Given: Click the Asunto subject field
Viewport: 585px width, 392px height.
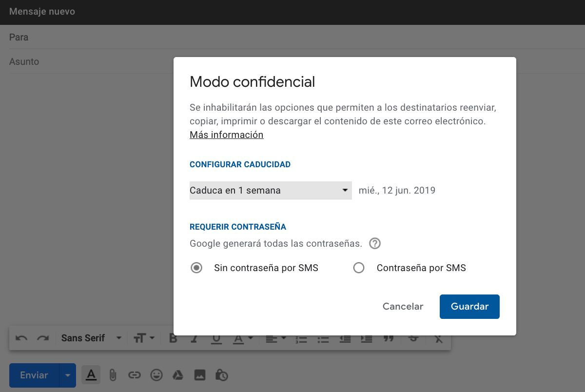Looking at the screenshot, I should 88,62.
